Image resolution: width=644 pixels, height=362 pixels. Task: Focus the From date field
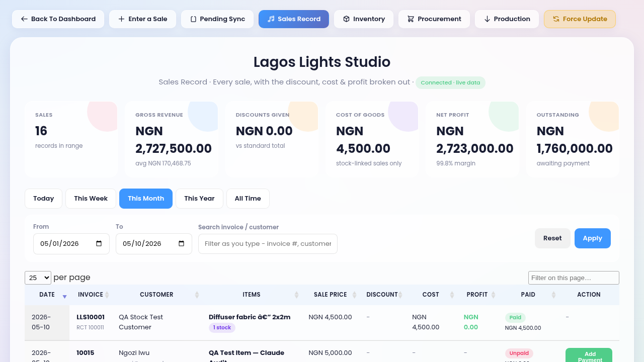(71, 244)
